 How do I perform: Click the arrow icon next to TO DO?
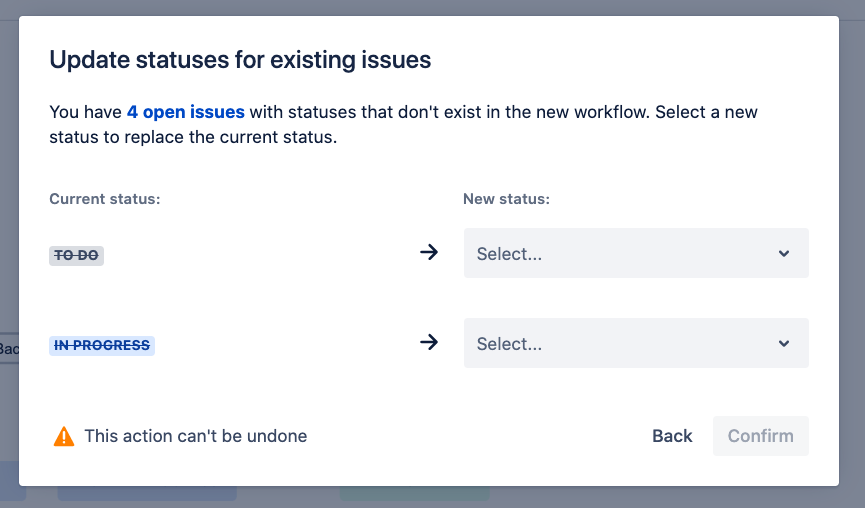[429, 253]
